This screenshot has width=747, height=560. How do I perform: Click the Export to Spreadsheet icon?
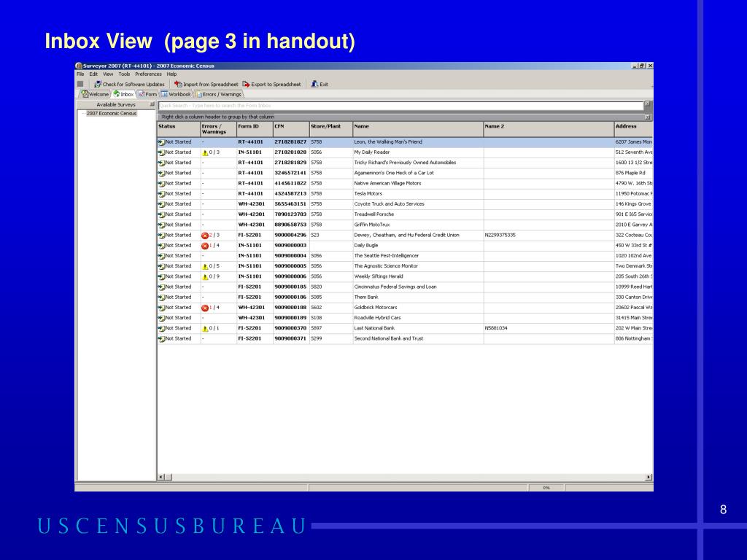[246, 85]
